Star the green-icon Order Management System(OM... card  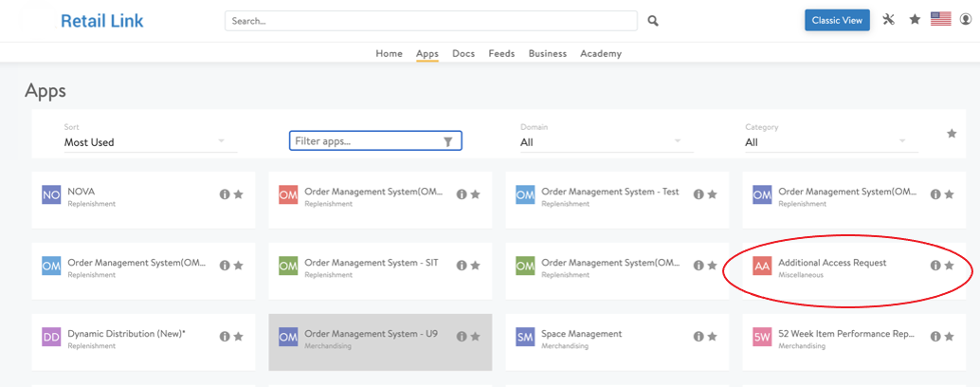click(713, 265)
